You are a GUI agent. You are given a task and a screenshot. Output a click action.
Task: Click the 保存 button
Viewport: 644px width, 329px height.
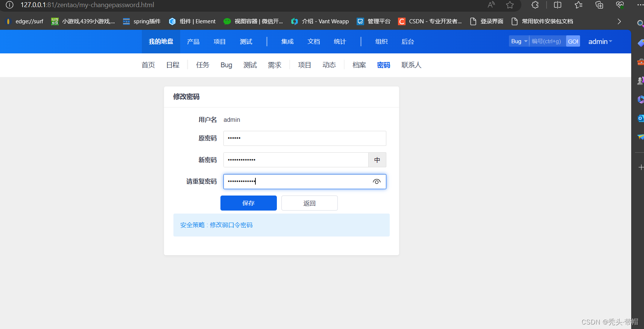tap(249, 203)
